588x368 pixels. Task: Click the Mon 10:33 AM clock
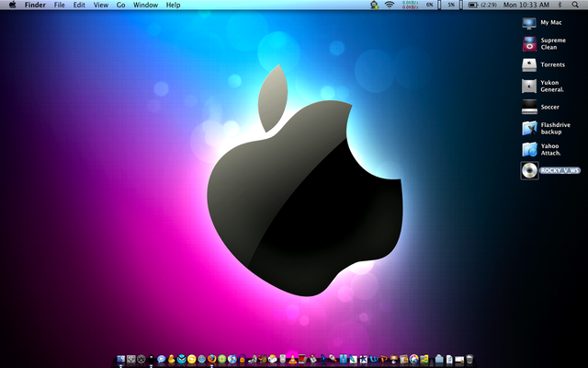[x=526, y=5]
